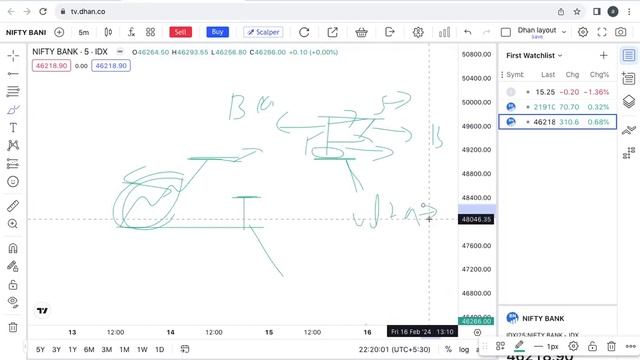This screenshot has width=640, height=360.
Task: Toggle log scale mode
Action: tap(464, 349)
